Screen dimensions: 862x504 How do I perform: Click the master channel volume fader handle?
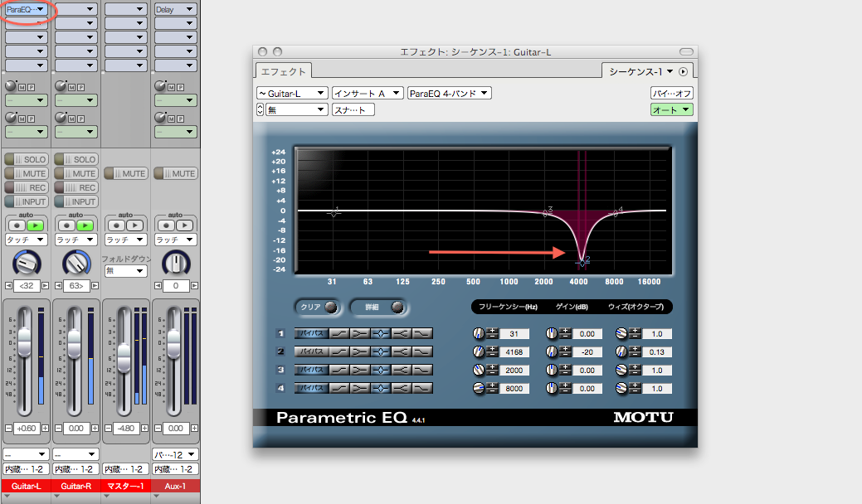(x=124, y=358)
